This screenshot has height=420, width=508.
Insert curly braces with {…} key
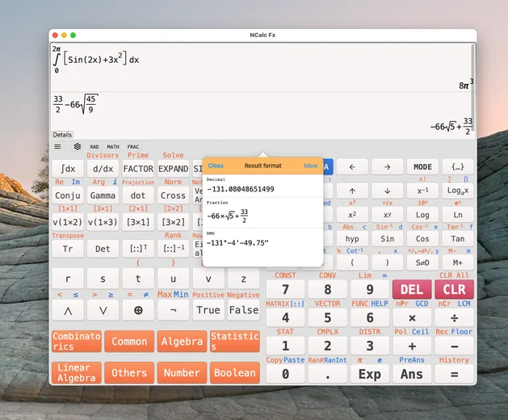tap(458, 167)
